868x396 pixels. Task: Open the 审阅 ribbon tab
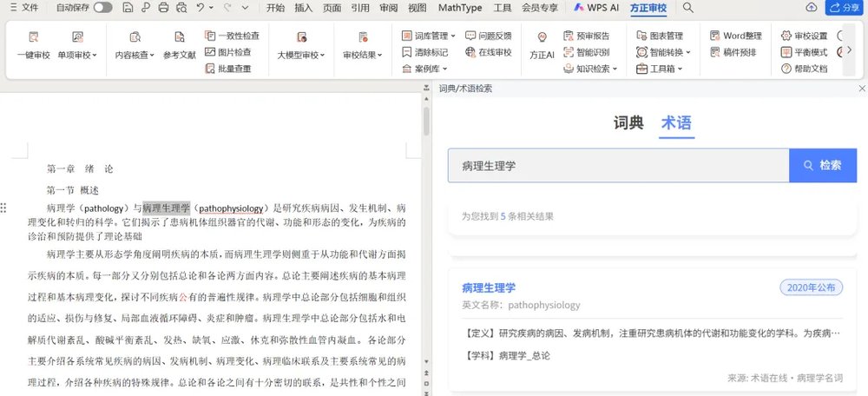click(x=388, y=8)
